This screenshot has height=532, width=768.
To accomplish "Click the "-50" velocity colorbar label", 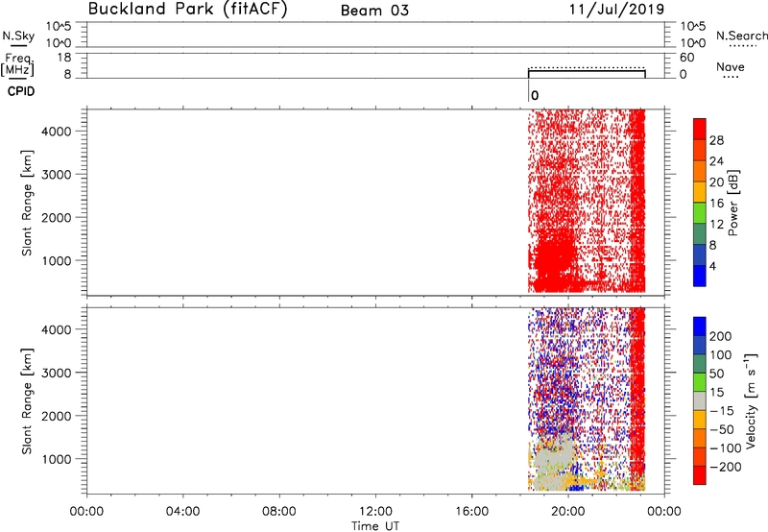I will click(722, 429).
